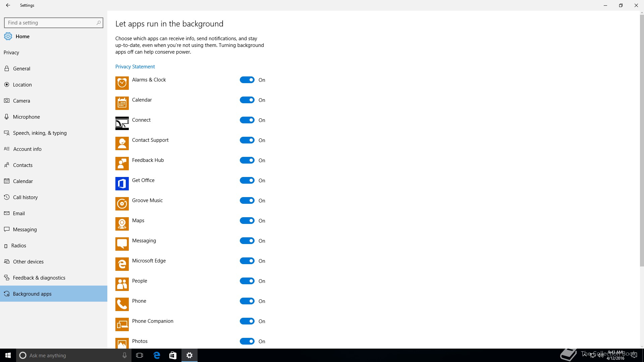Click the Messaging app icon in list
The width and height of the screenshot is (644, 362).
[122, 244]
